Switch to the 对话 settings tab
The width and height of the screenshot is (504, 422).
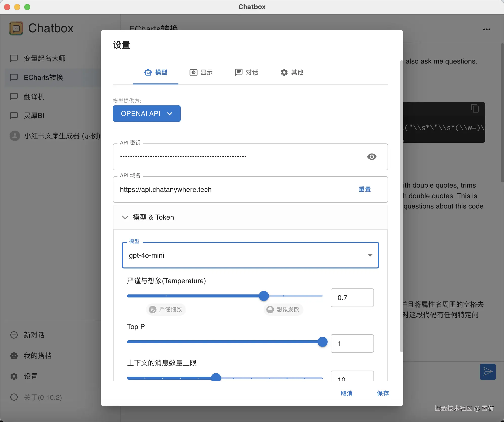click(246, 72)
